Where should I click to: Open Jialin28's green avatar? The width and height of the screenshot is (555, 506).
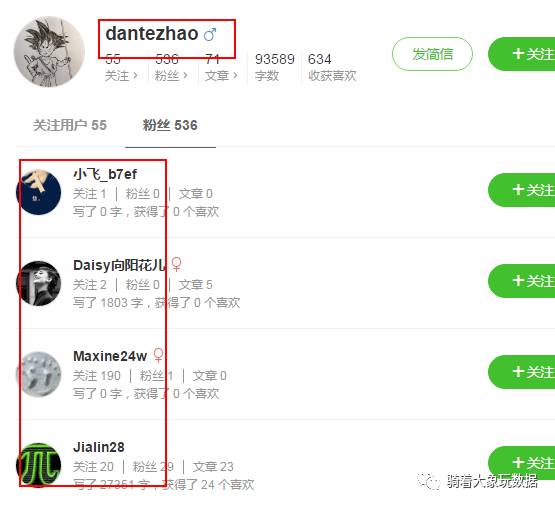[x=39, y=465]
